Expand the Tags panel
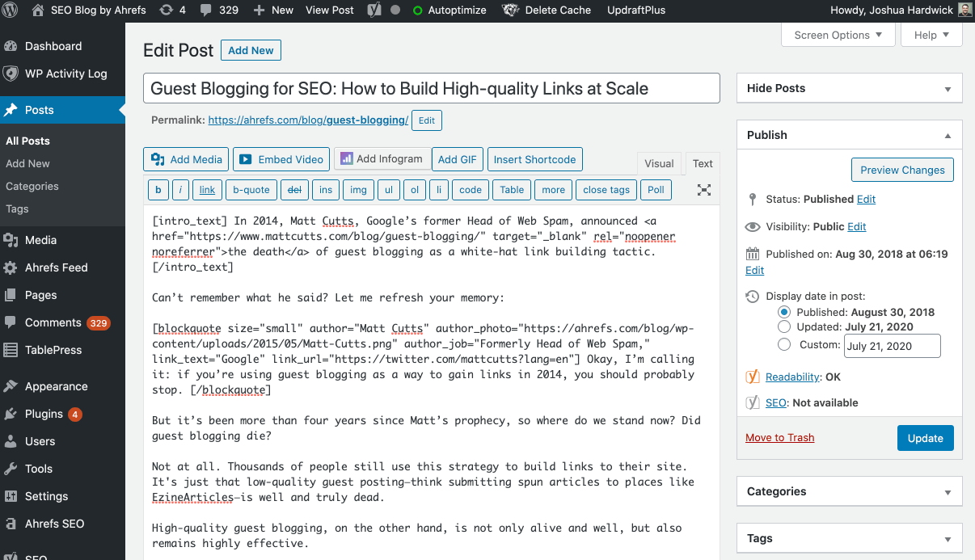The image size is (975, 560). click(849, 537)
